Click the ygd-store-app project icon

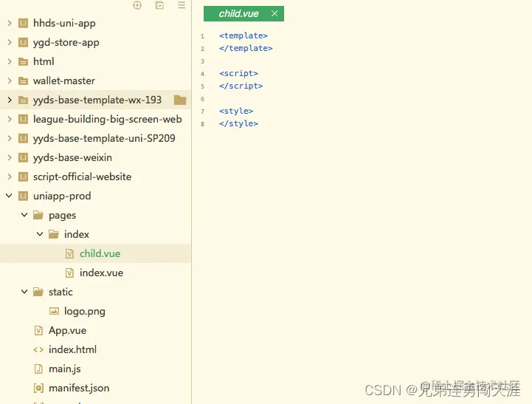point(23,42)
